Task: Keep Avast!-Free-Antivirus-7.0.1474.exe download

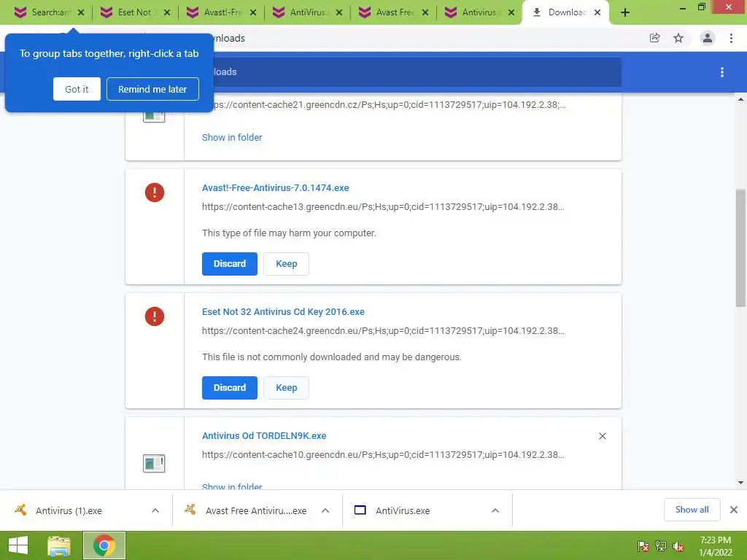Action: tap(286, 264)
